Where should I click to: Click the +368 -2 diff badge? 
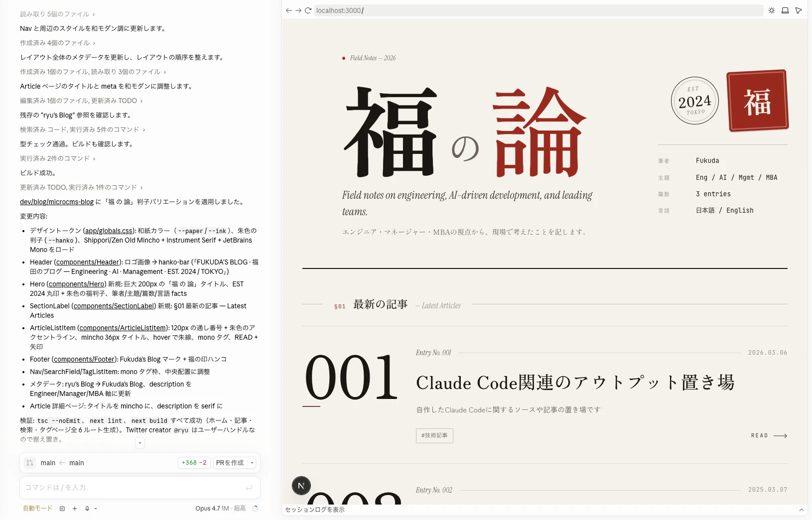[x=194, y=463]
